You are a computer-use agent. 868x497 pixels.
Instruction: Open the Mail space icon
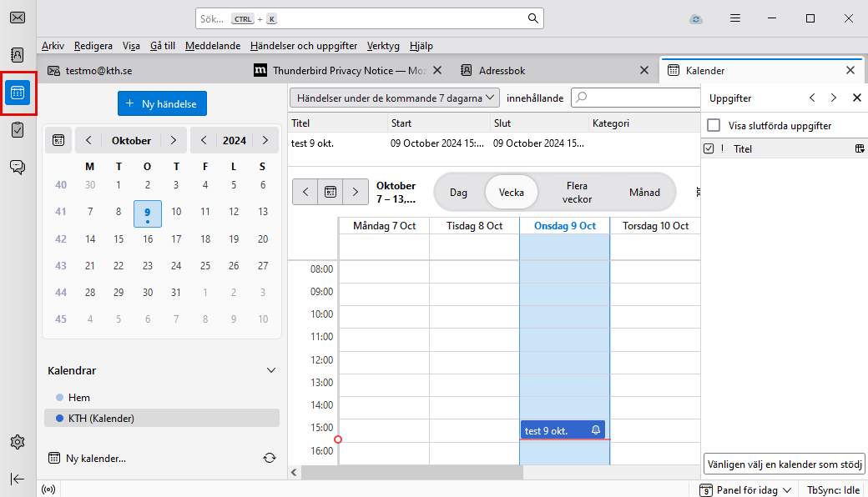(x=18, y=18)
